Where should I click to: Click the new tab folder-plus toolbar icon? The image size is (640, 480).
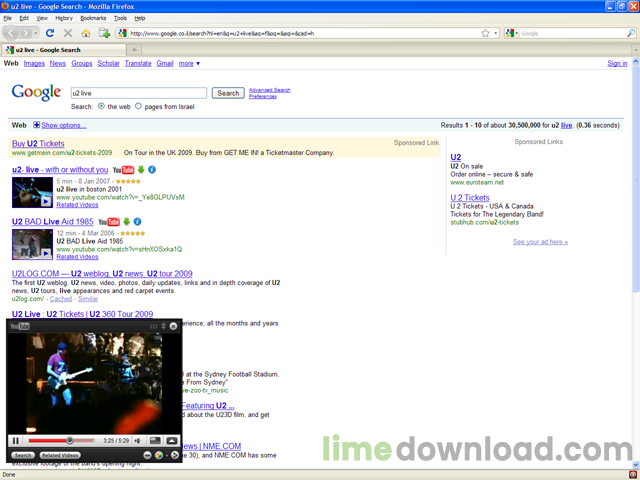point(104,33)
